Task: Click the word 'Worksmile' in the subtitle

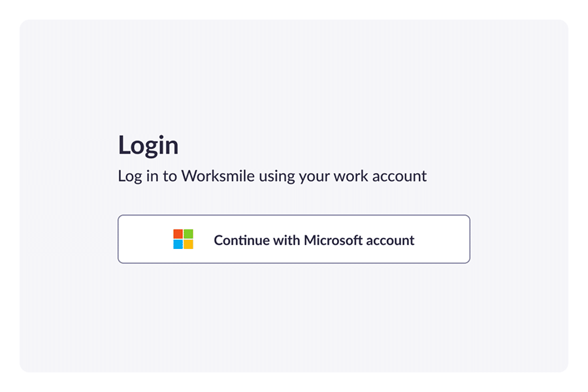Action: [218, 176]
